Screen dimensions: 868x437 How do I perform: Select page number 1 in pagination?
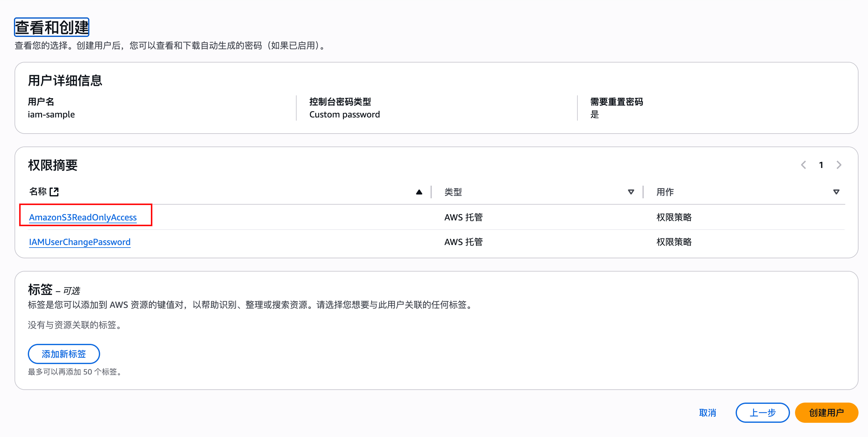tap(821, 165)
